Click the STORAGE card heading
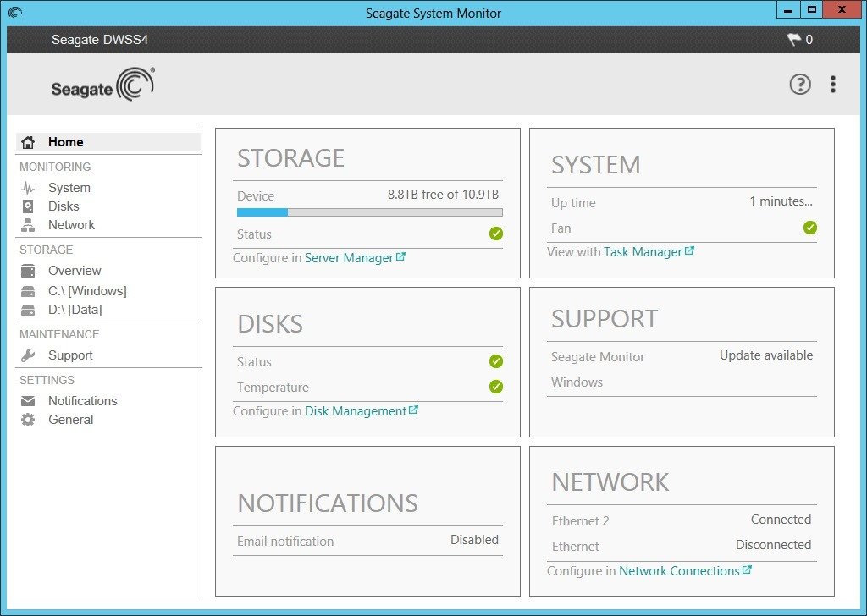The width and height of the screenshot is (867, 616). tap(291, 158)
